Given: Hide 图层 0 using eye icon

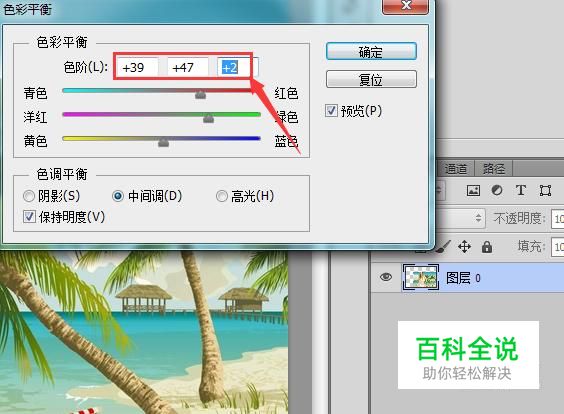Looking at the screenshot, I should [386, 277].
